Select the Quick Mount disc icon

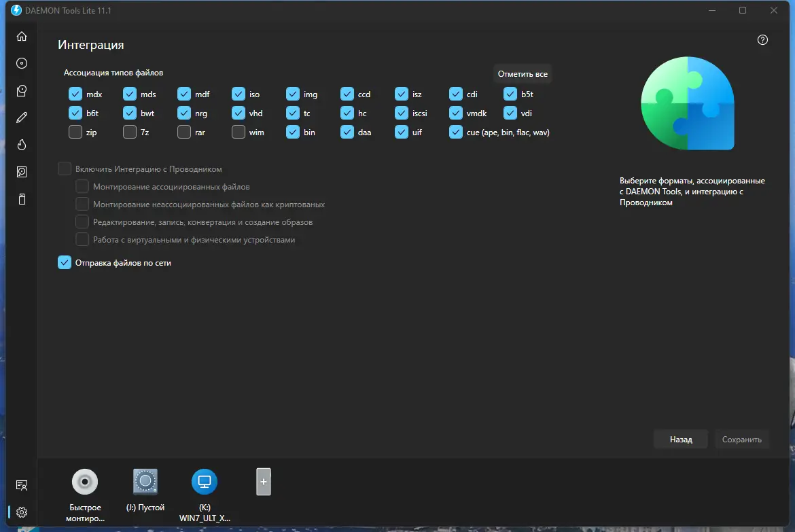85,482
